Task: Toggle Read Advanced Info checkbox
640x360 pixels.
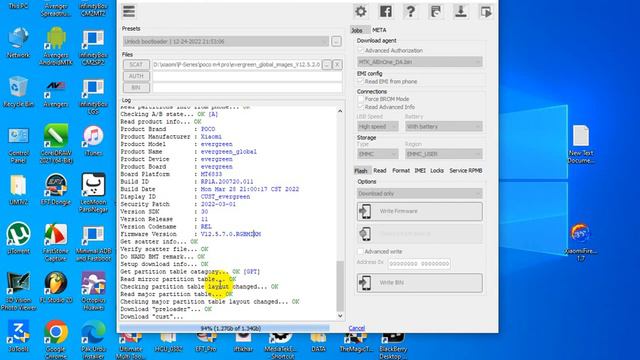Action: click(x=360, y=107)
